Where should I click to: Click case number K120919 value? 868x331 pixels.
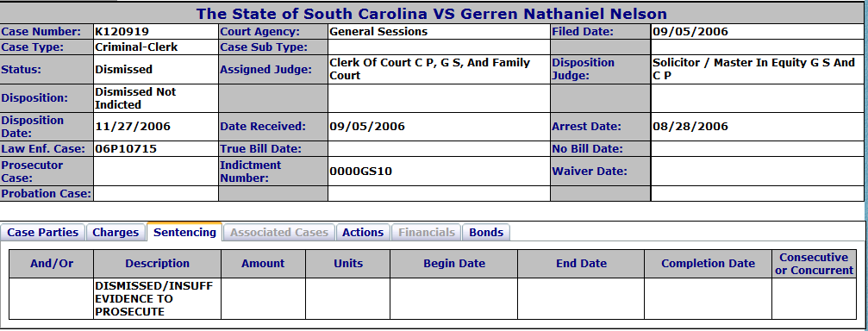122,32
